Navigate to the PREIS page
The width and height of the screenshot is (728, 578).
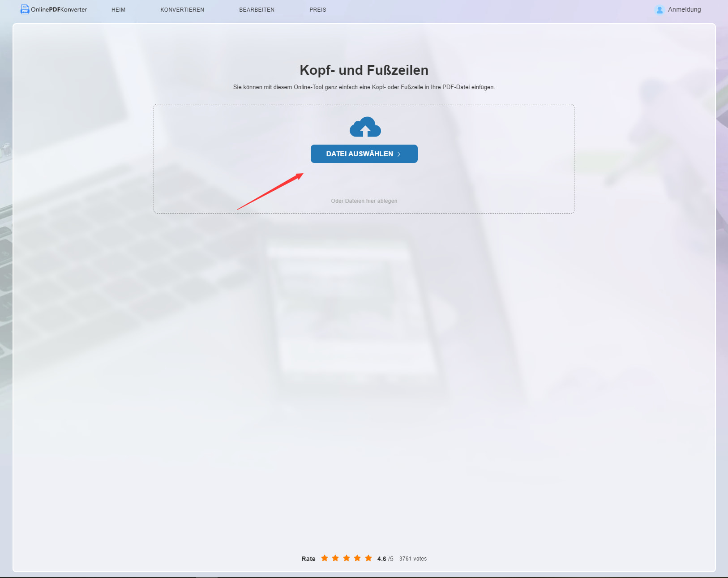317,10
